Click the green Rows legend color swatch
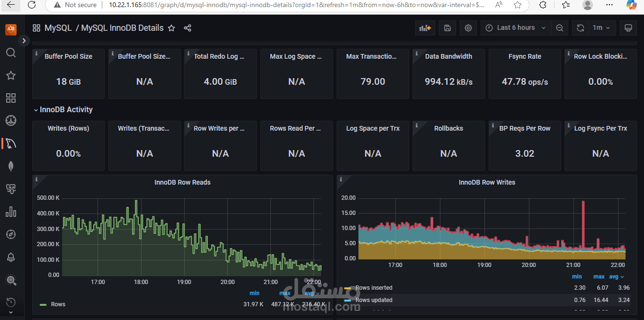644x320 pixels. click(43, 304)
